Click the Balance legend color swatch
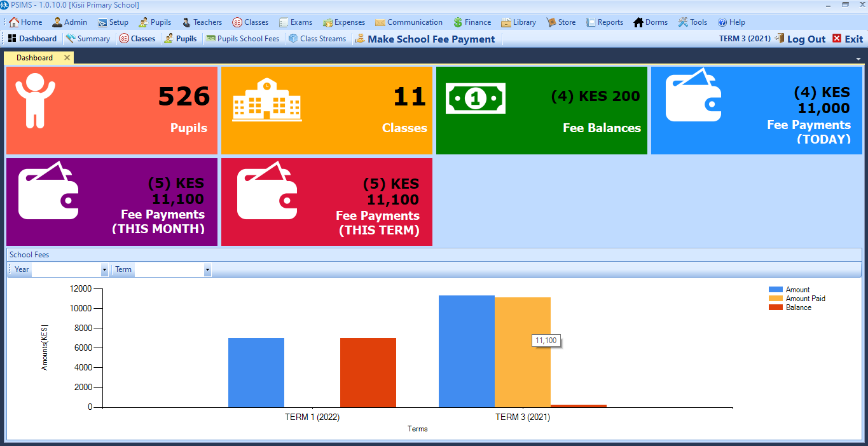The height and width of the screenshot is (446, 868). (775, 307)
